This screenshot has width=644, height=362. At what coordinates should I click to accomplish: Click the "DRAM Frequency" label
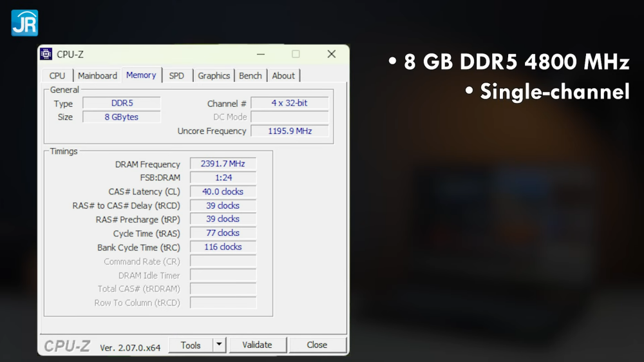[x=147, y=164]
